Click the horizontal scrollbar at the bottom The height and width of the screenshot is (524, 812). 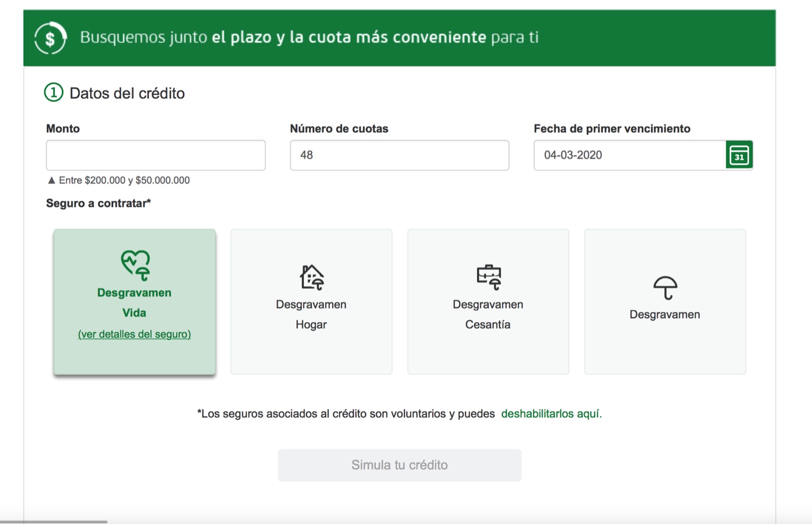pos(54,521)
